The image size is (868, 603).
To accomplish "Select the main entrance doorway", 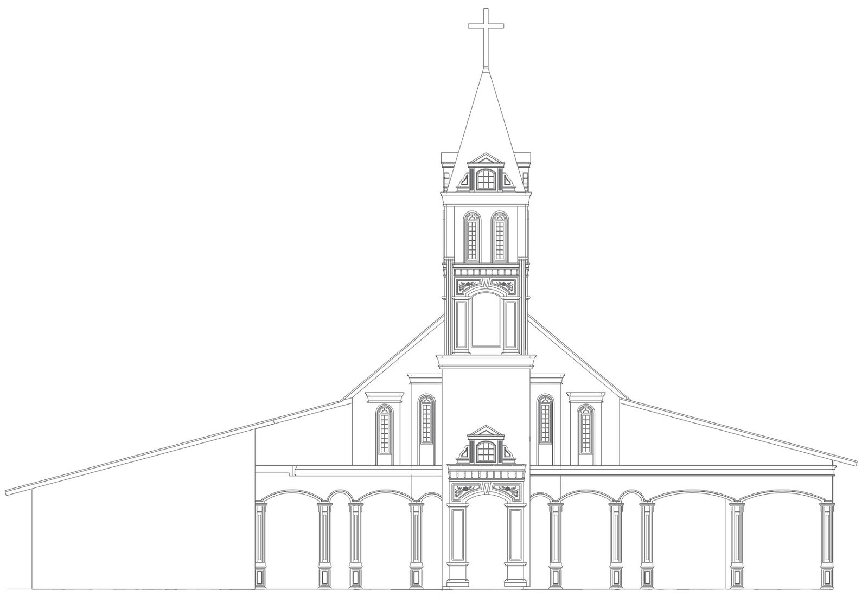I will tap(486, 542).
